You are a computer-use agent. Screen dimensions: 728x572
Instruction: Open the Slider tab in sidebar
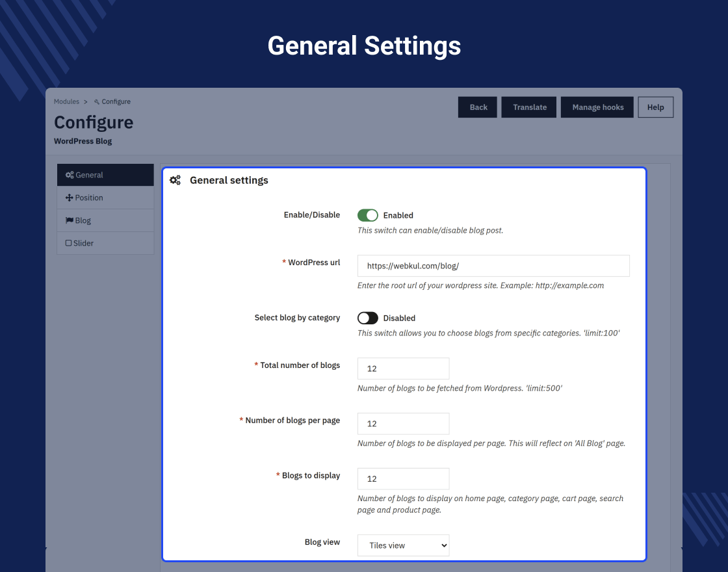click(105, 243)
